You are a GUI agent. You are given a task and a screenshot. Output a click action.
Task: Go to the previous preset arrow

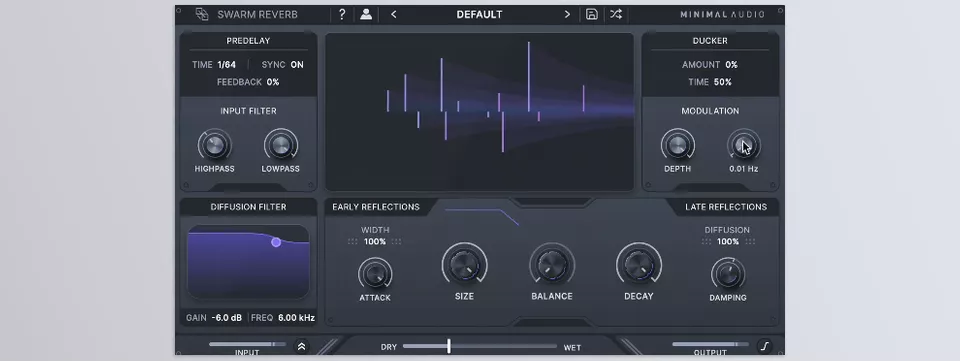coord(394,14)
